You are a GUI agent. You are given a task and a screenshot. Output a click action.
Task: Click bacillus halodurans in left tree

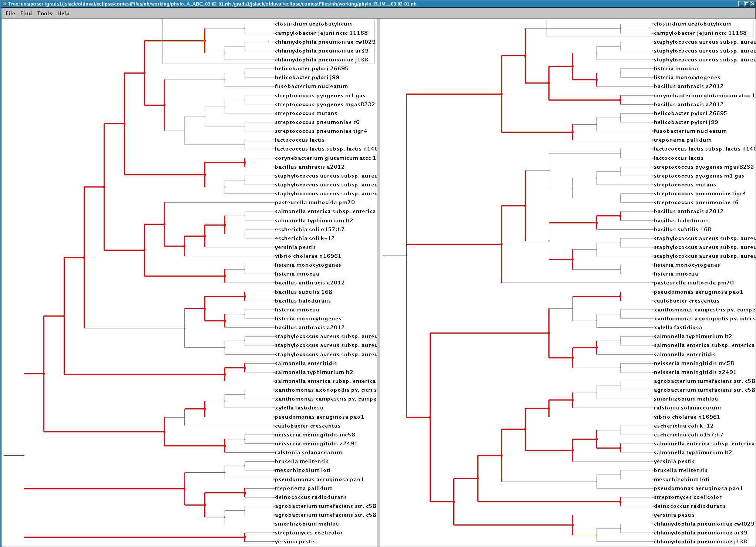point(303,301)
